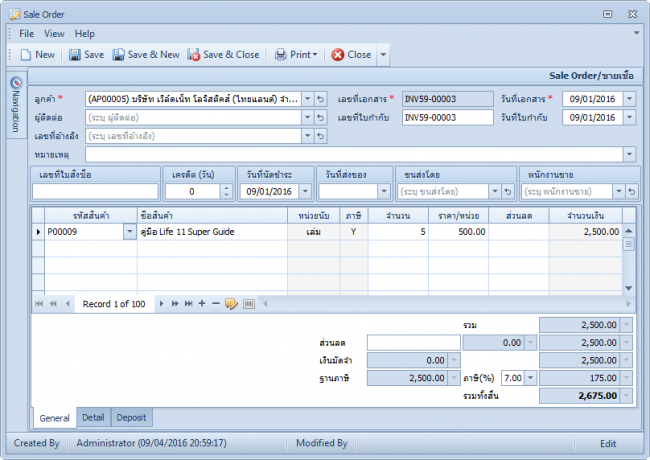This screenshot has height=460, width=650.
Task: Click the grand total 2,675.00 field
Action: coord(585,396)
